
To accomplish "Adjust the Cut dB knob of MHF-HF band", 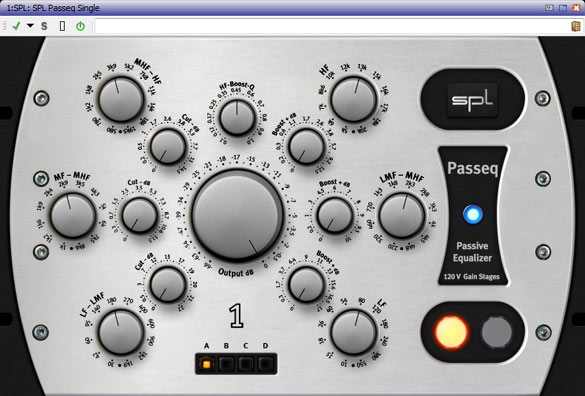I will pyautogui.click(x=168, y=146).
